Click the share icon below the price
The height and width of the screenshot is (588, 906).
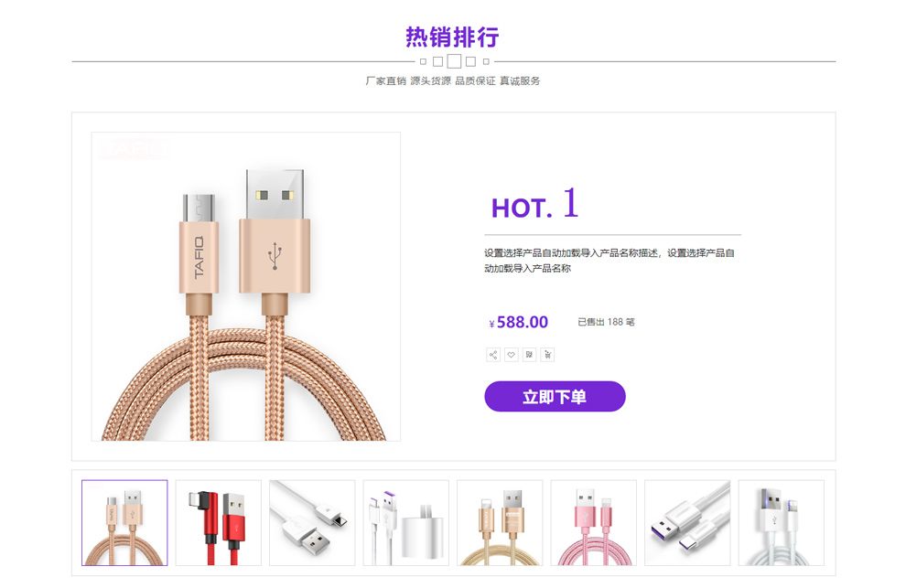[x=493, y=355]
